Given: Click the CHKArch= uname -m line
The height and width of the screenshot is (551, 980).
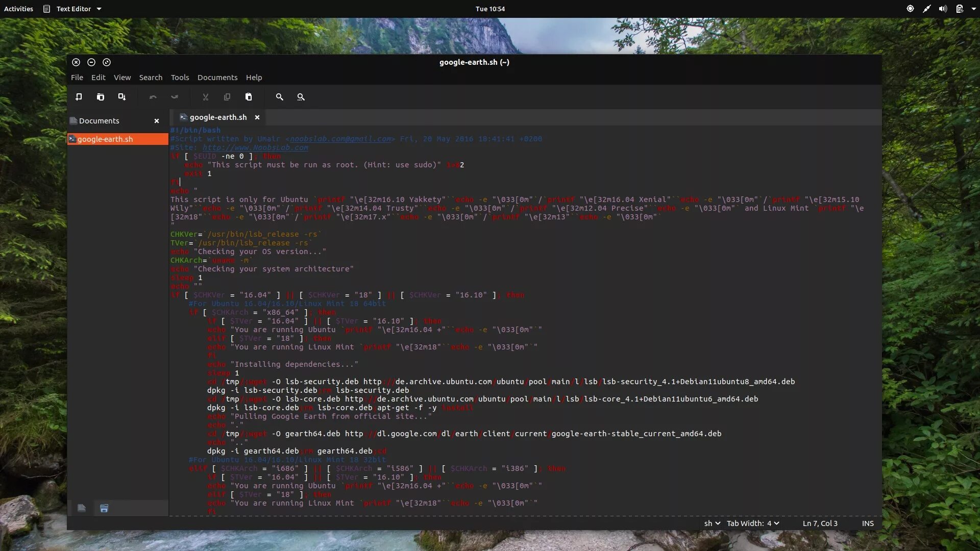Looking at the screenshot, I should (x=211, y=260).
